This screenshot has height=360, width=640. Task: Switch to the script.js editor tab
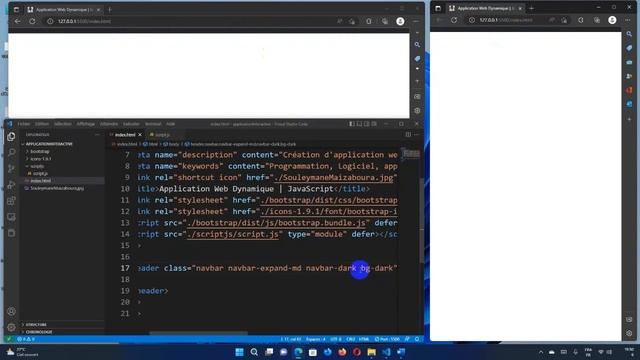[x=162, y=135]
